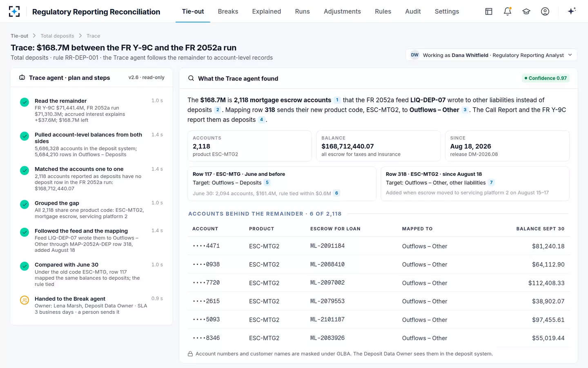Click the check icon beside Grouped the gap

(x=24, y=204)
